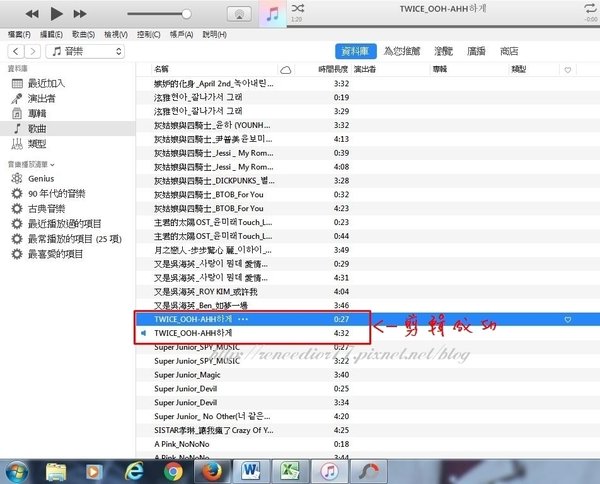Toggle the heart on the selected TWICE row
The width and height of the screenshot is (600, 484).
(x=568, y=319)
